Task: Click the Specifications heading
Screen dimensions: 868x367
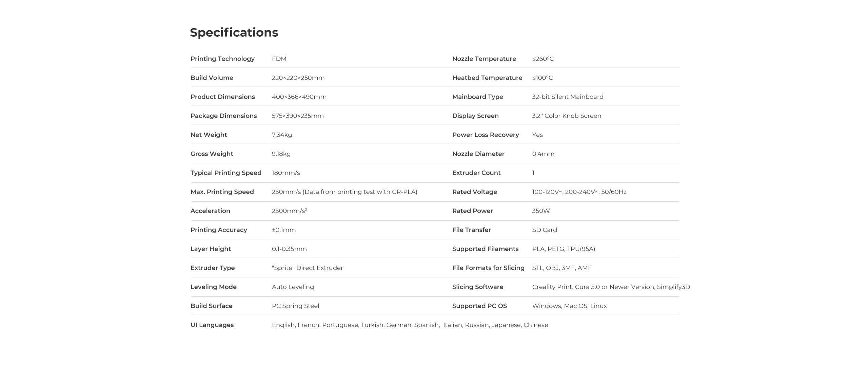Action: coord(234,33)
